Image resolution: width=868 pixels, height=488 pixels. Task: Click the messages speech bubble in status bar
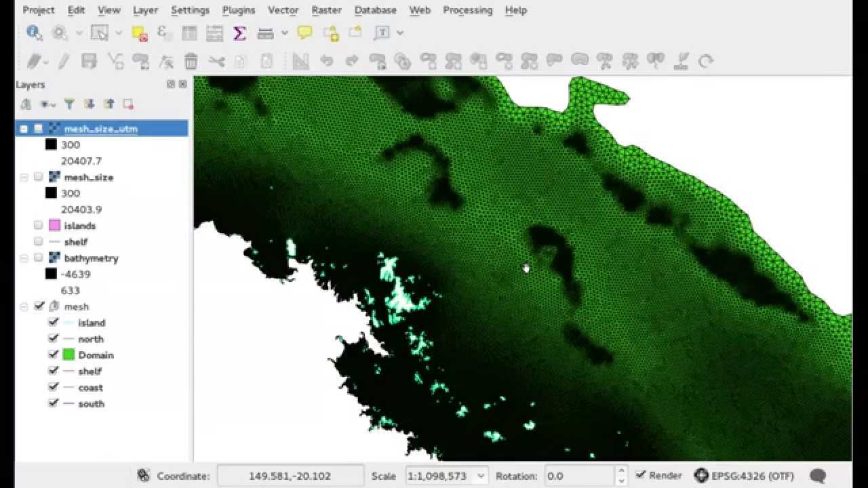pyautogui.click(x=818, y=476)
